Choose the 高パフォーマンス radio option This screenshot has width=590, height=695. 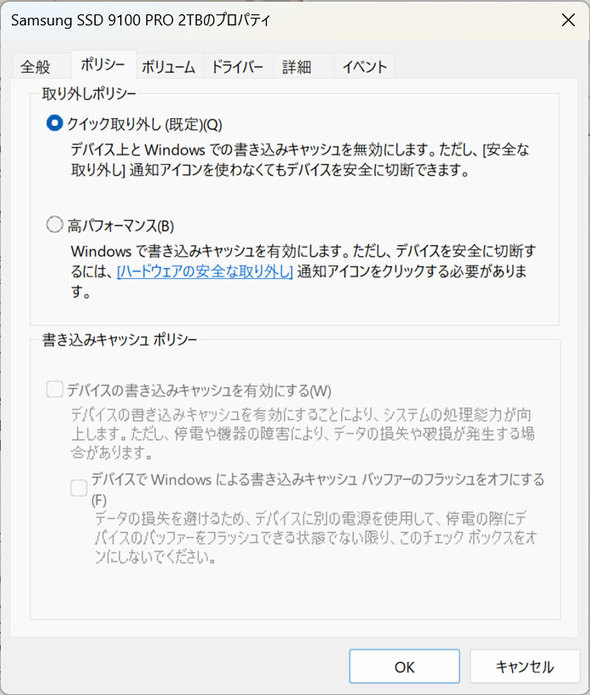pos(55,225)
